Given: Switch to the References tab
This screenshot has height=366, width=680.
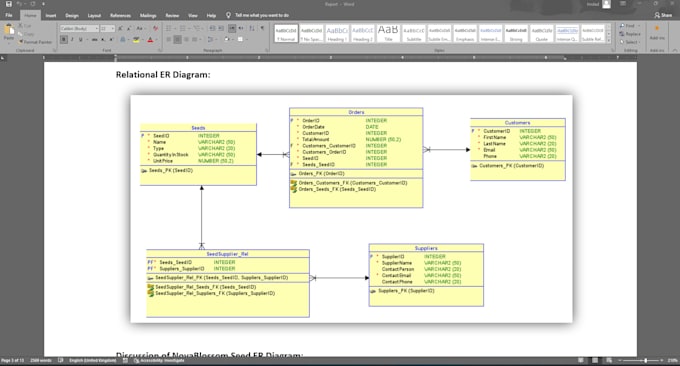Looking at the screenshot, I should tap(120, 16).
